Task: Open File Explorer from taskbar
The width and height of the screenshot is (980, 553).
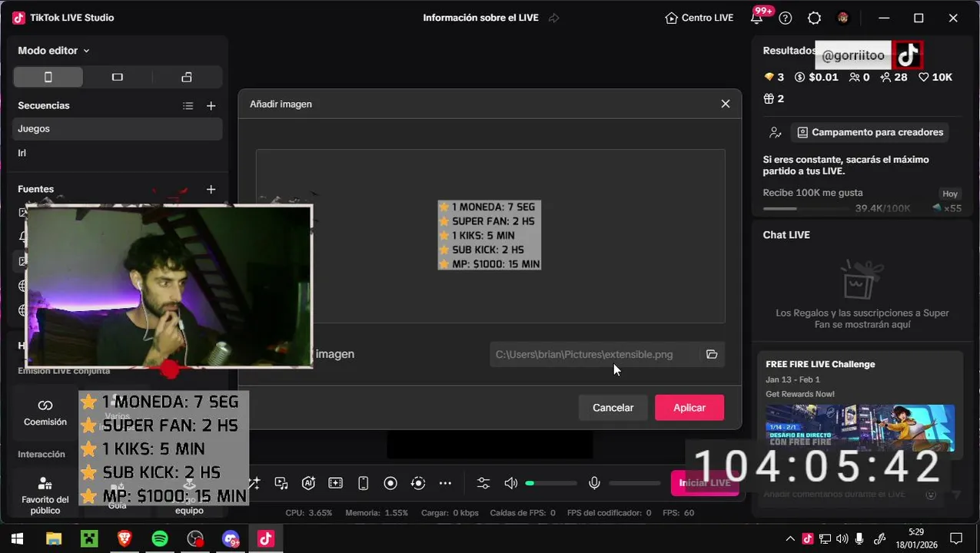Action: [53, 538]
